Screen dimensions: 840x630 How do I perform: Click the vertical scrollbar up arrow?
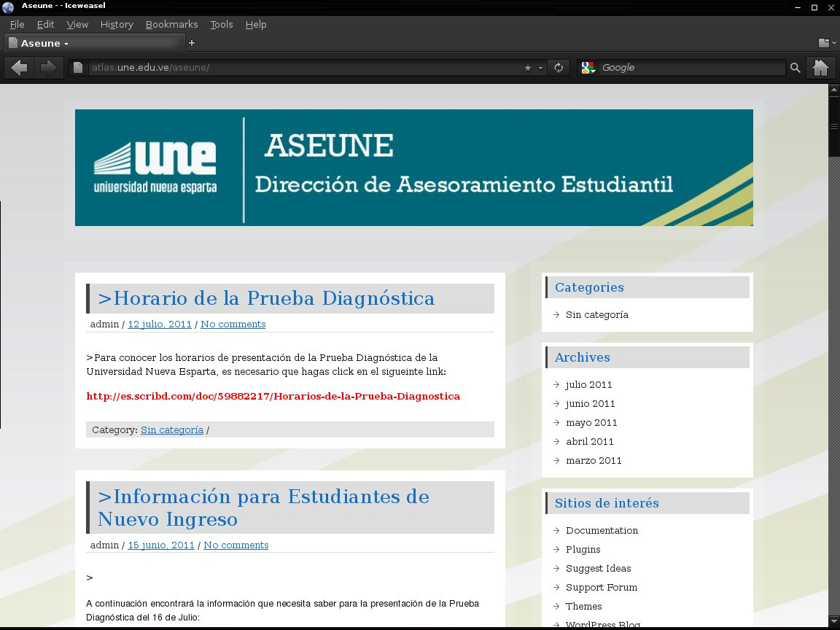pos(834,90)
